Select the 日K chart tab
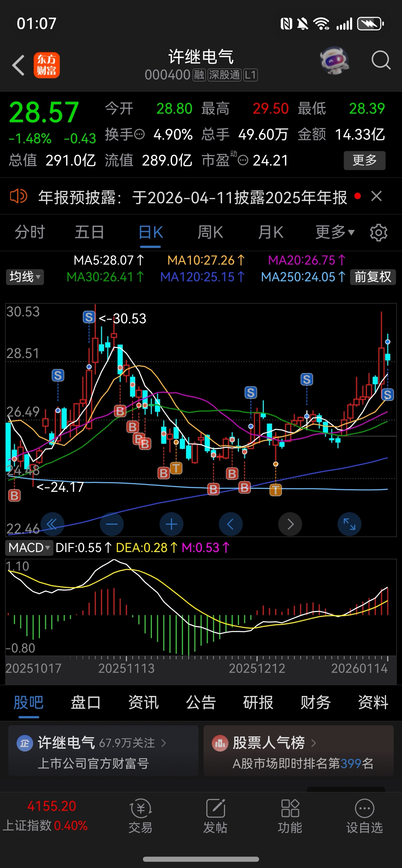402x868 pixels. (x=151, y=232)
